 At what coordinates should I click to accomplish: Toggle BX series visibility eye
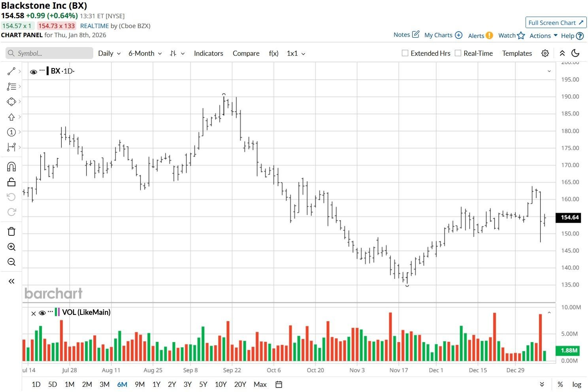(34, 72)
